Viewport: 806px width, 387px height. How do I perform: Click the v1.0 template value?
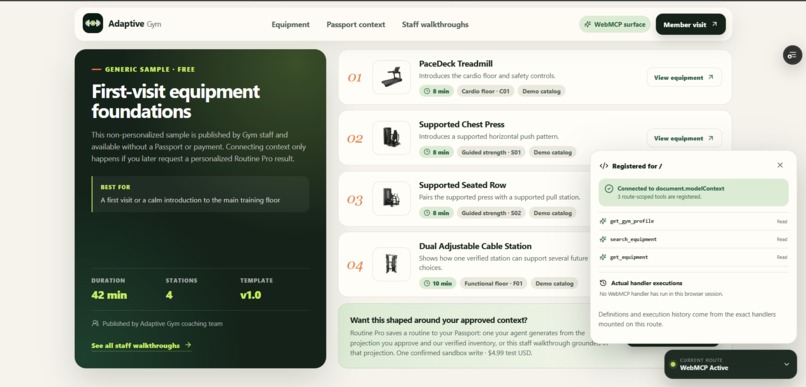coord(250,295)
